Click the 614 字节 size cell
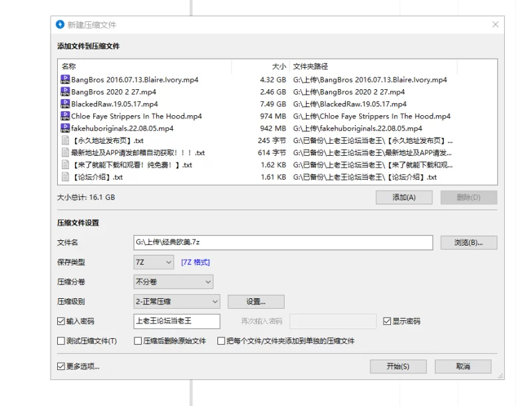Image resolution: width=532 pixels, height=406 pixels. click(x=272, y=152)
